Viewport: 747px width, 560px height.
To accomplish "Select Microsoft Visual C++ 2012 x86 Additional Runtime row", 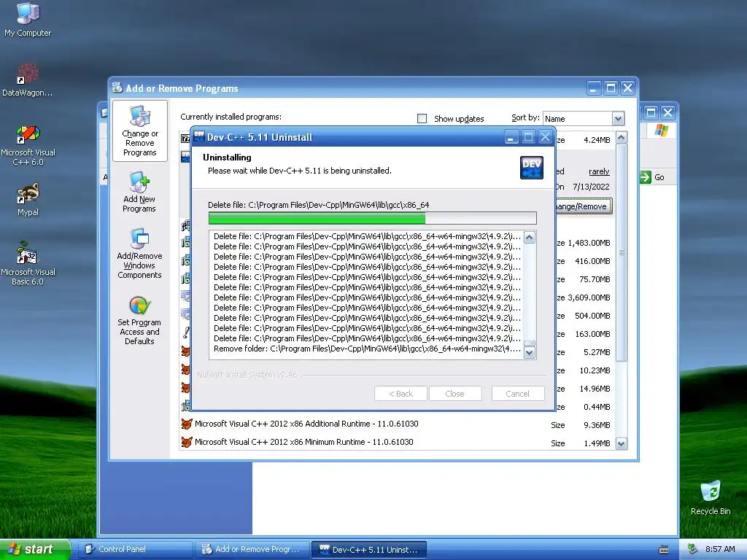I will 395,424.
